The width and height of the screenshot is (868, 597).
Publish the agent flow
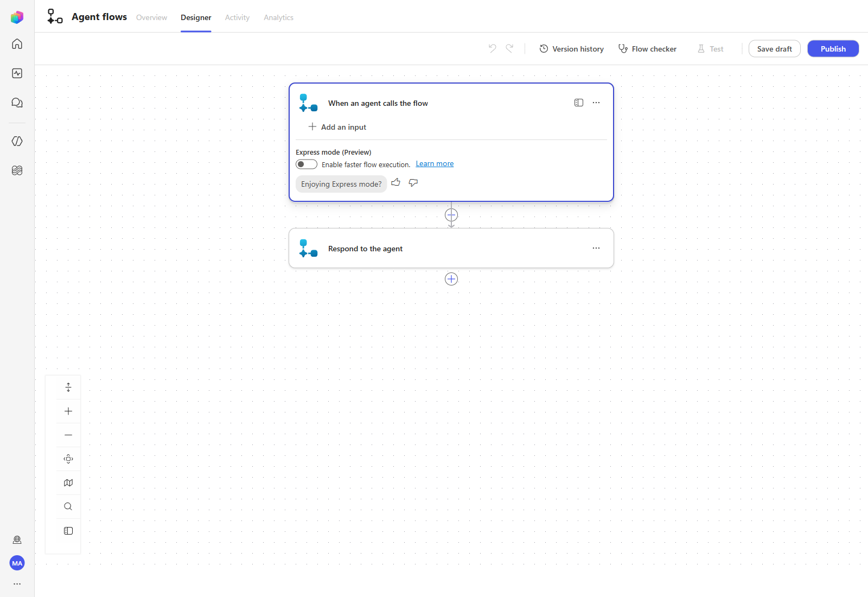pyautogui.click(x=833, y=49)
